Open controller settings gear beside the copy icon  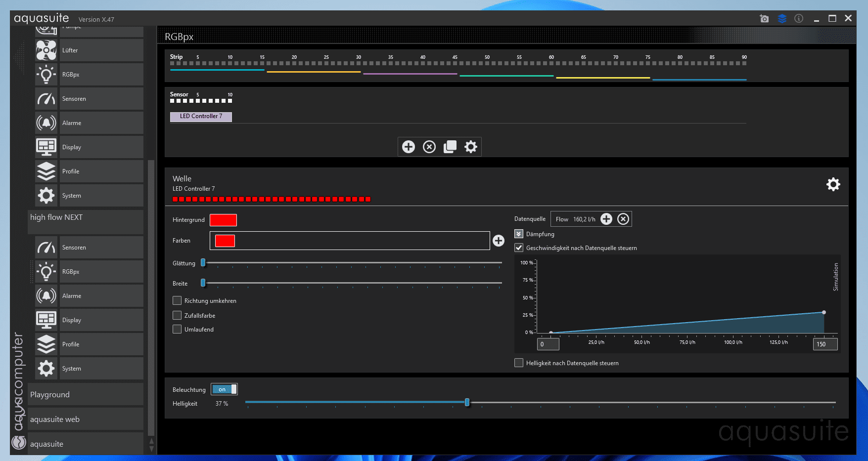[x=471, y=147]
